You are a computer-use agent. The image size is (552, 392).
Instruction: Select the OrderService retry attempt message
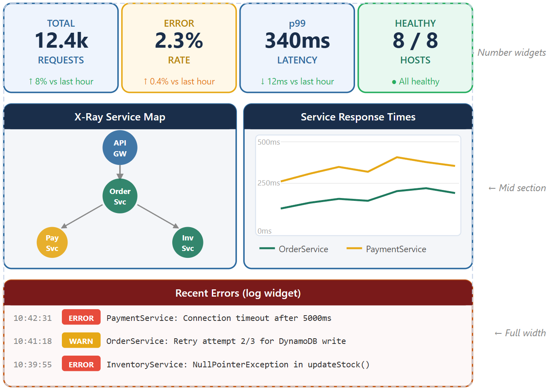[226, 341]
